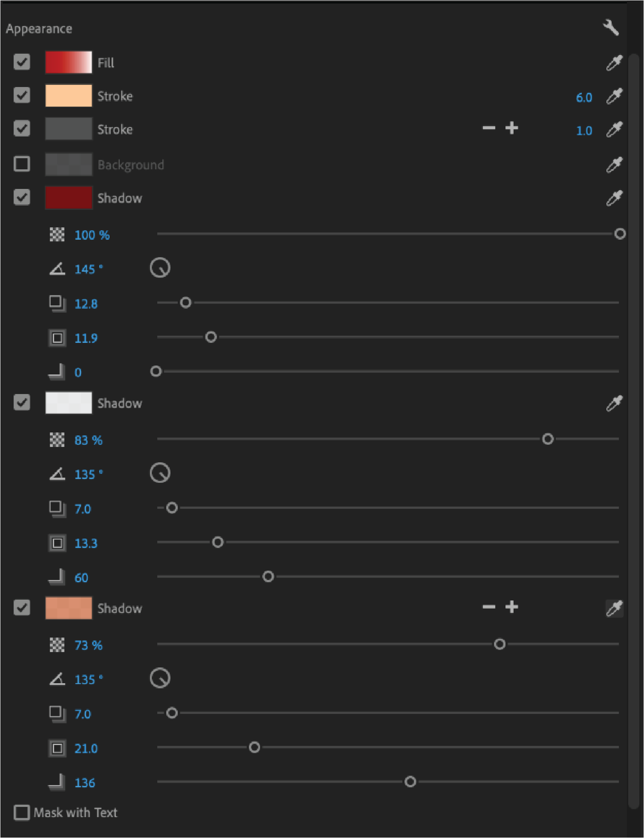644x838 pixels.
Task: Click the 136 shadow blur slider handle
Action: (410, 782)
